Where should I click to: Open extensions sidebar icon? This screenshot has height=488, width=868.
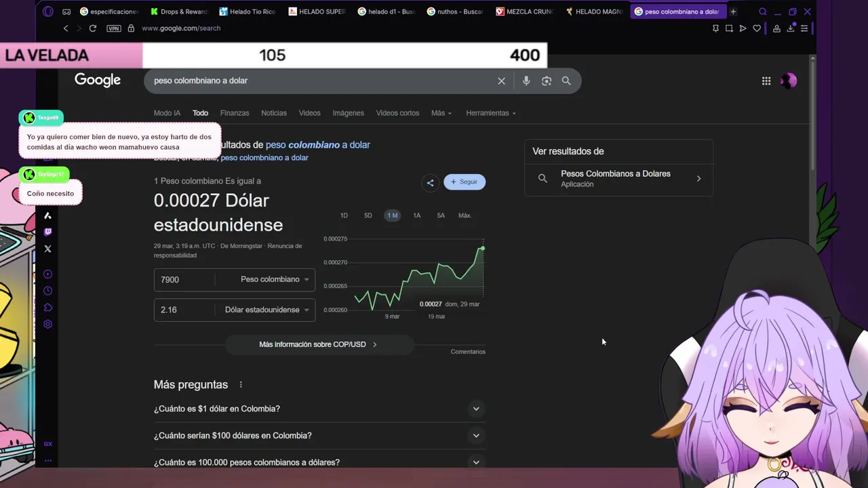(x=47, y=308)
